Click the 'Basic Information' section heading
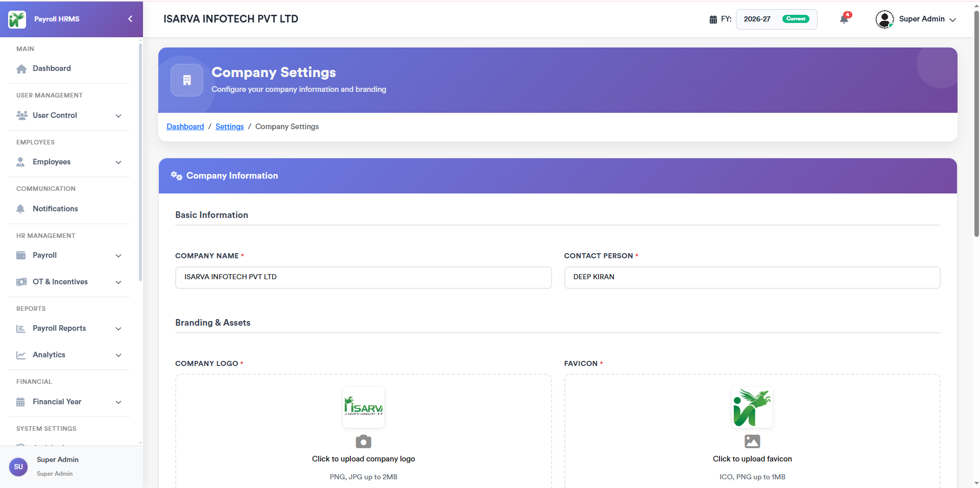The width and height of the screenshot is (980, 488). (212, 215)
